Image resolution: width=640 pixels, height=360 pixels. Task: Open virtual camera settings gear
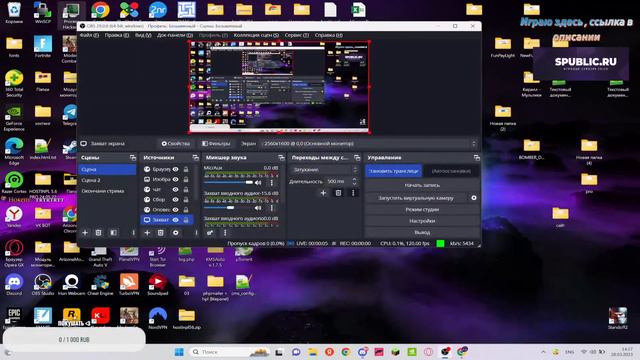pos(474,198)
